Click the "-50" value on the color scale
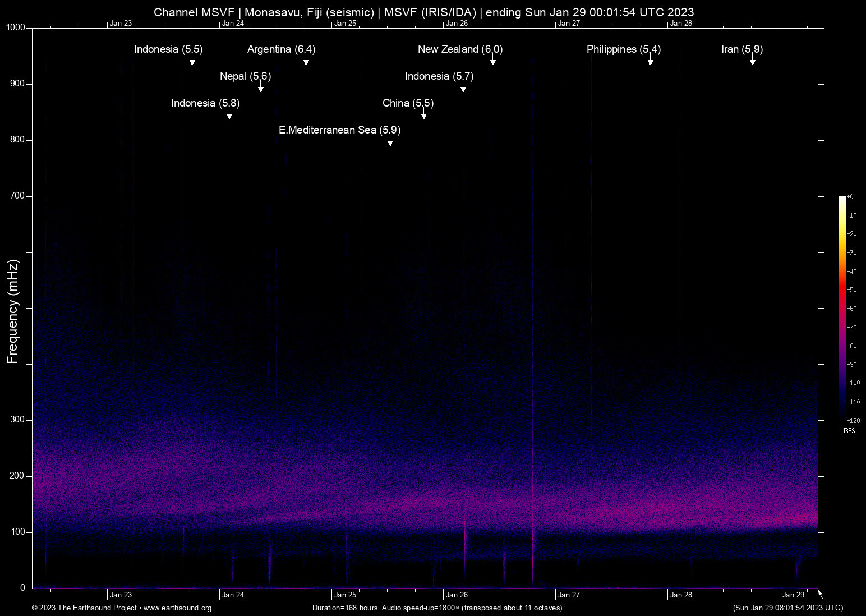Viewport: 866px width, 616px height. point(851,290)
